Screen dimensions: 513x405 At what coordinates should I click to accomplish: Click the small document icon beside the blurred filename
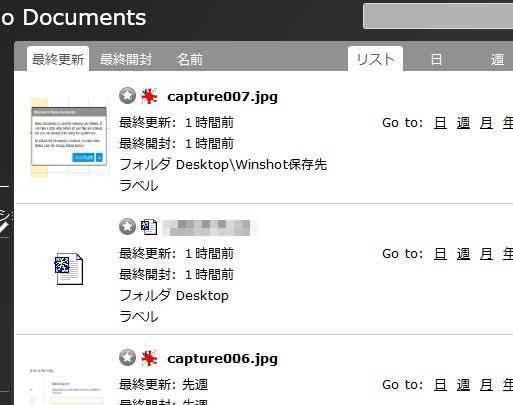149,227
